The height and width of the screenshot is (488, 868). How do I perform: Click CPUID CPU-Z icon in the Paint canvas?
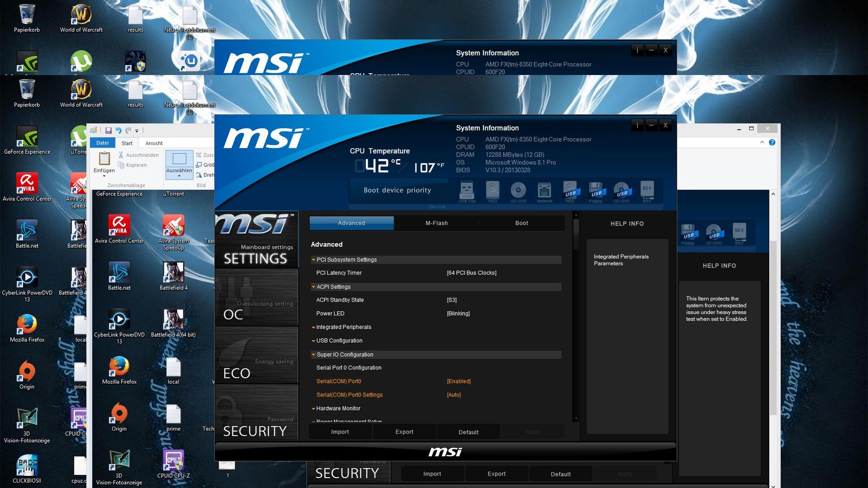174,464
